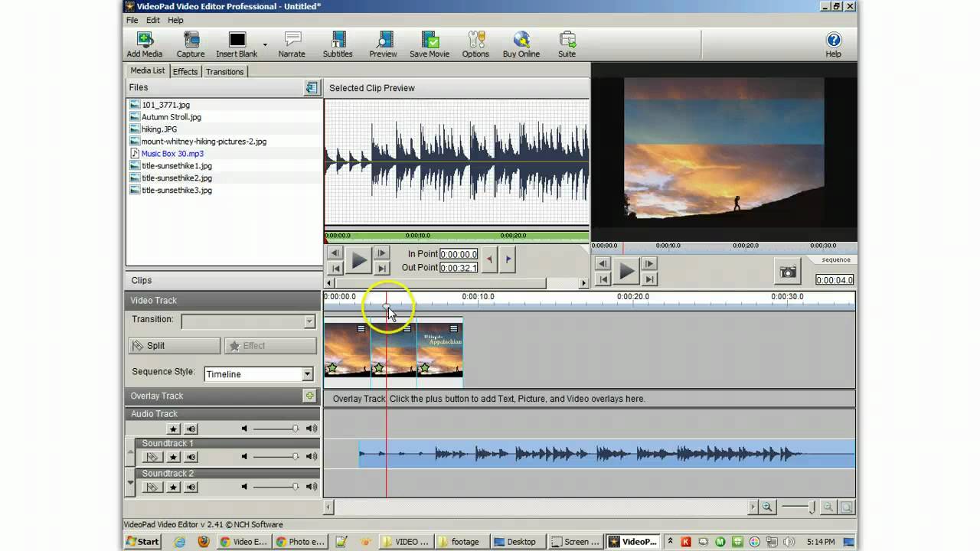Click the Split button
Viewport: 980px width, 551px height.
point(174,345)
